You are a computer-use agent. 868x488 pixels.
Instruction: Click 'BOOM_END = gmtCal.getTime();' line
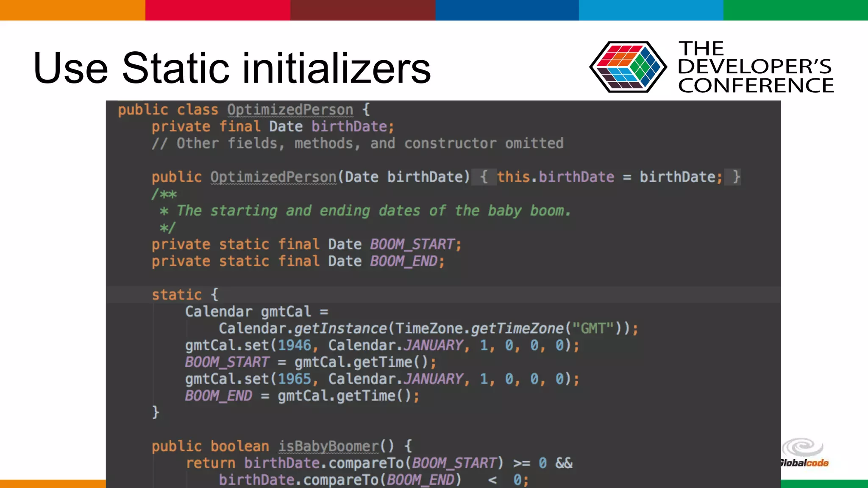(x=302, y=396)
